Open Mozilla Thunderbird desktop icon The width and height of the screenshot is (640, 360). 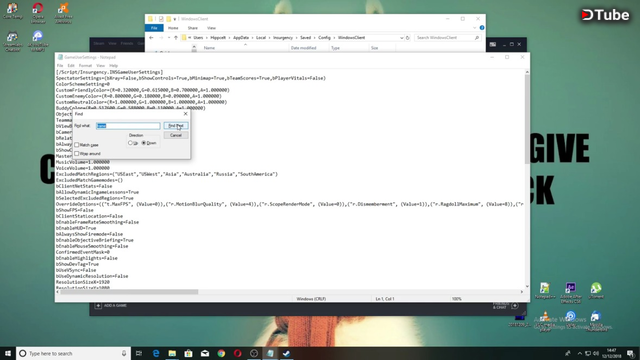click(596, 322)
